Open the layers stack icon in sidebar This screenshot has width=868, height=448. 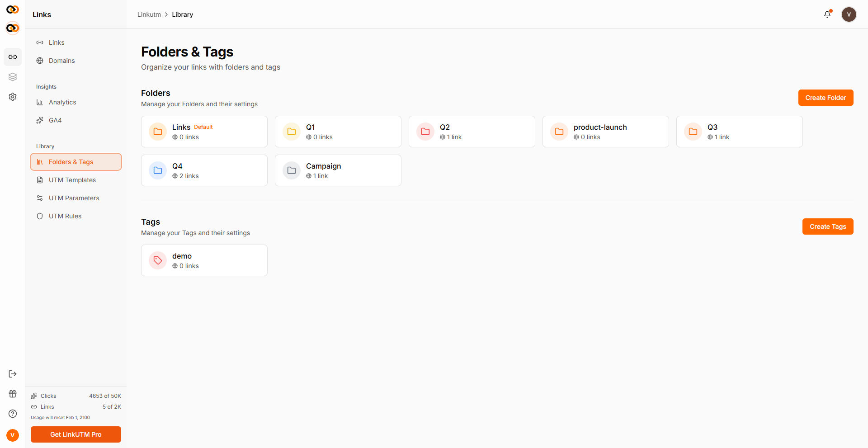13,77
